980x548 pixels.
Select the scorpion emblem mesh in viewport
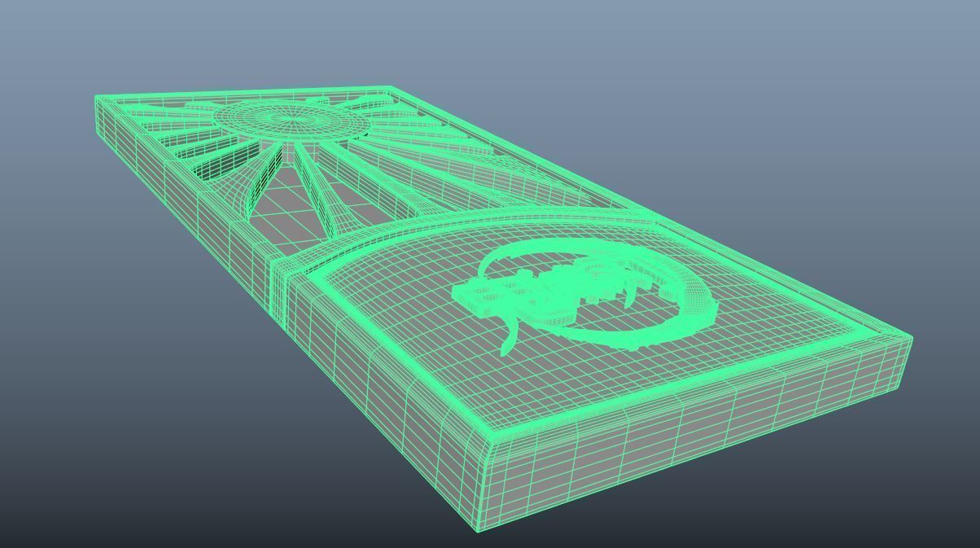coord(584,295)
